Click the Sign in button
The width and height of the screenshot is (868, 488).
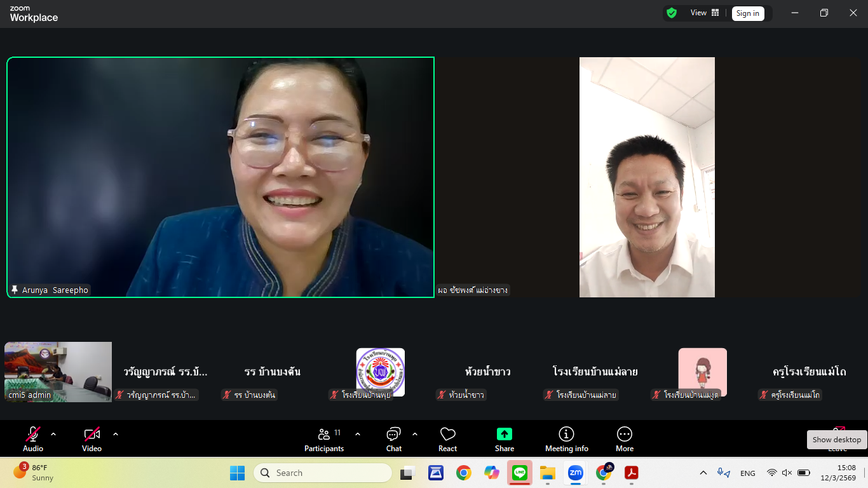(747, 13)
